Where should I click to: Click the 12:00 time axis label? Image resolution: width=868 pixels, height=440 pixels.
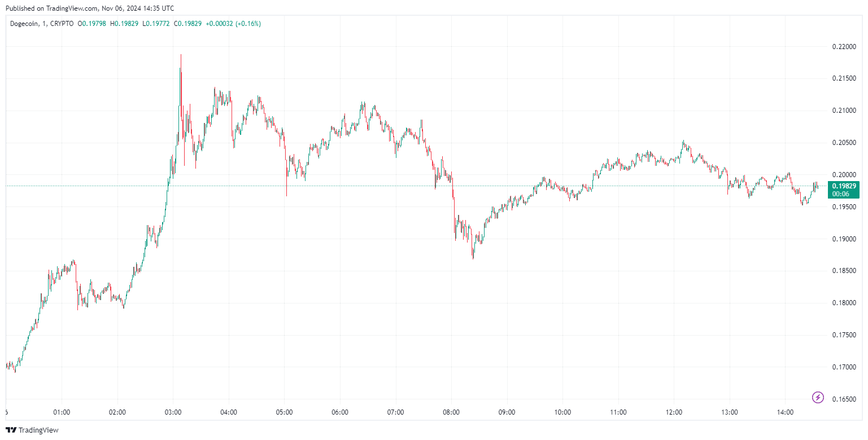[x=674, y=412]
